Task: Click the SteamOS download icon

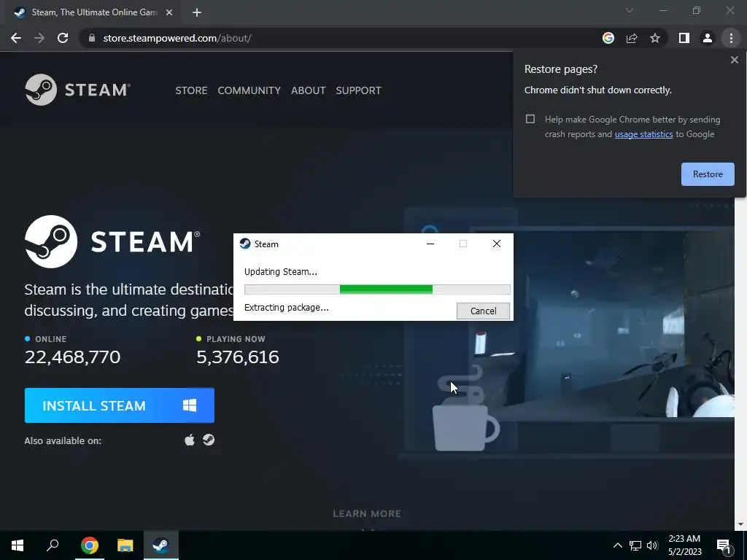Action: (x=209, y=440)
